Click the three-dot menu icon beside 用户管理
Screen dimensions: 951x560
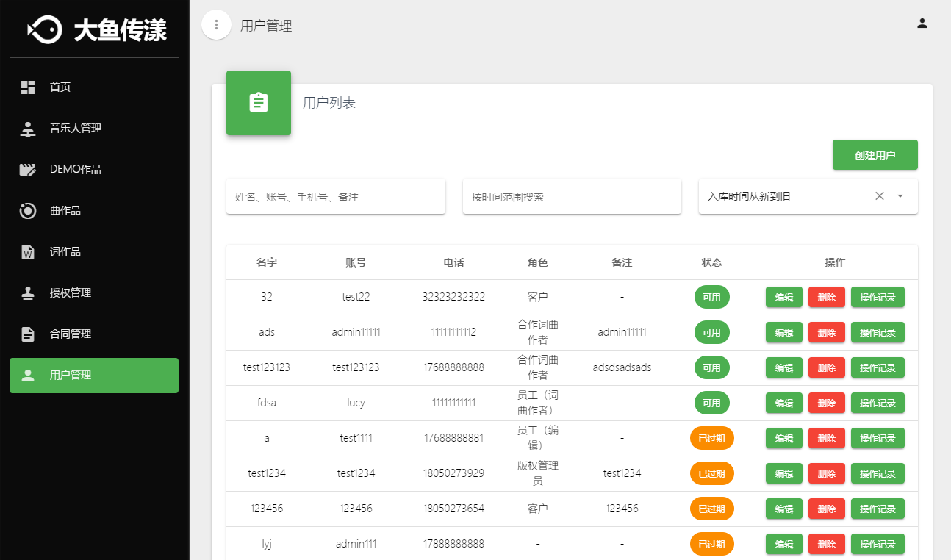216,25
